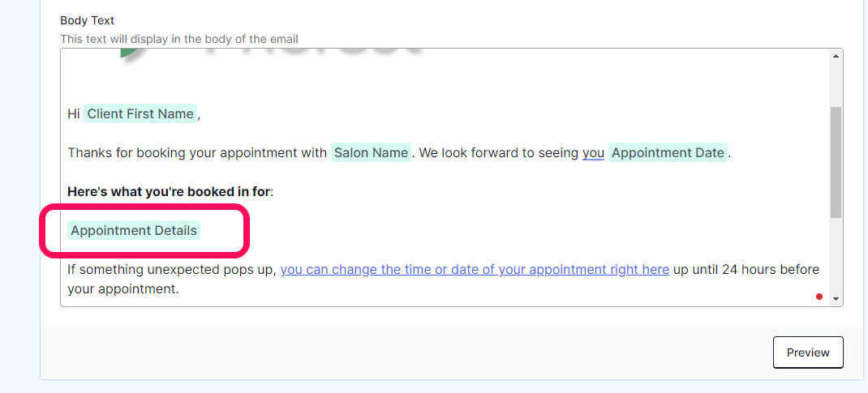Select the Client First Name placeholder tag
The image size is (868, 393).
click(x=140, y=114)
